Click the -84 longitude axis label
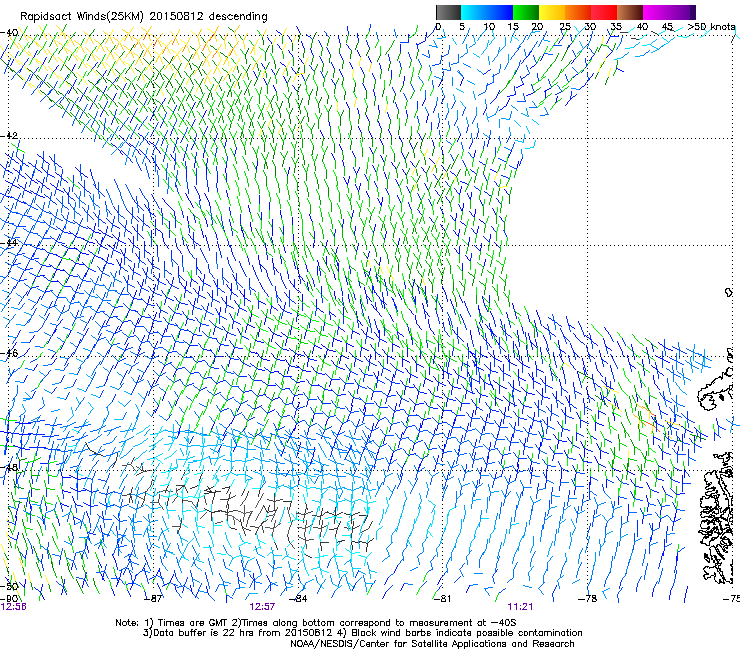 coord(298,599)
